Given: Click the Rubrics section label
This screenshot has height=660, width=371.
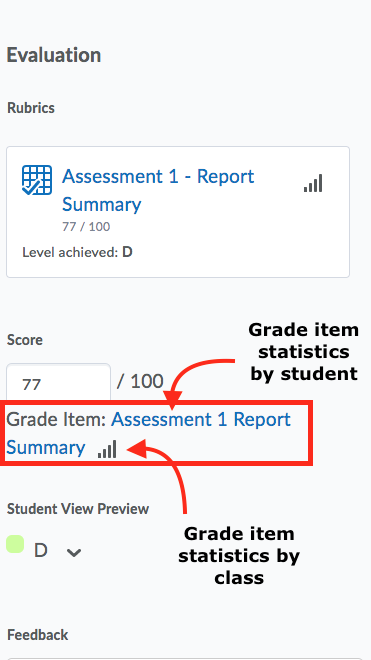Looking at the screenshot, I should (31, 108).
